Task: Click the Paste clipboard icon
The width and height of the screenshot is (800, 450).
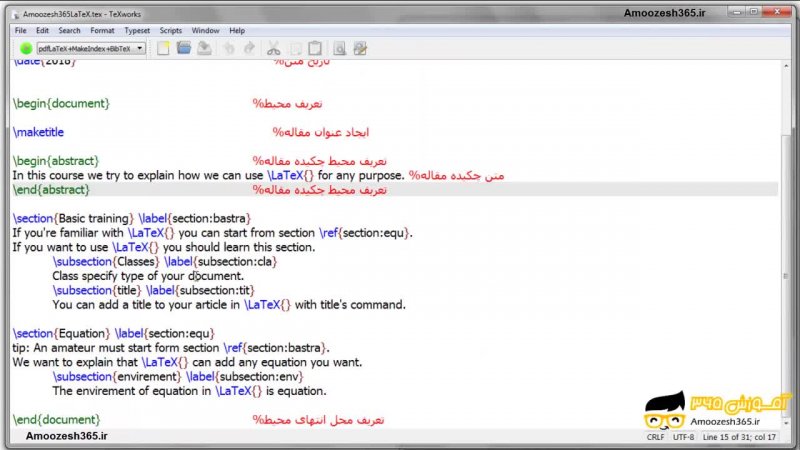Action: pos(315,48)
